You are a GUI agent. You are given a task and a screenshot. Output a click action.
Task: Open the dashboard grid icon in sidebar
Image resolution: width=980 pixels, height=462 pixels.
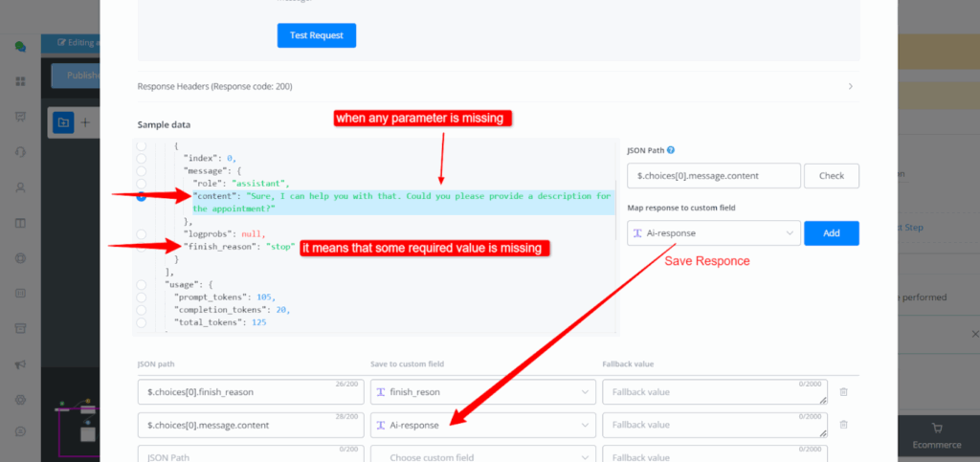click(x=20, y=81)
